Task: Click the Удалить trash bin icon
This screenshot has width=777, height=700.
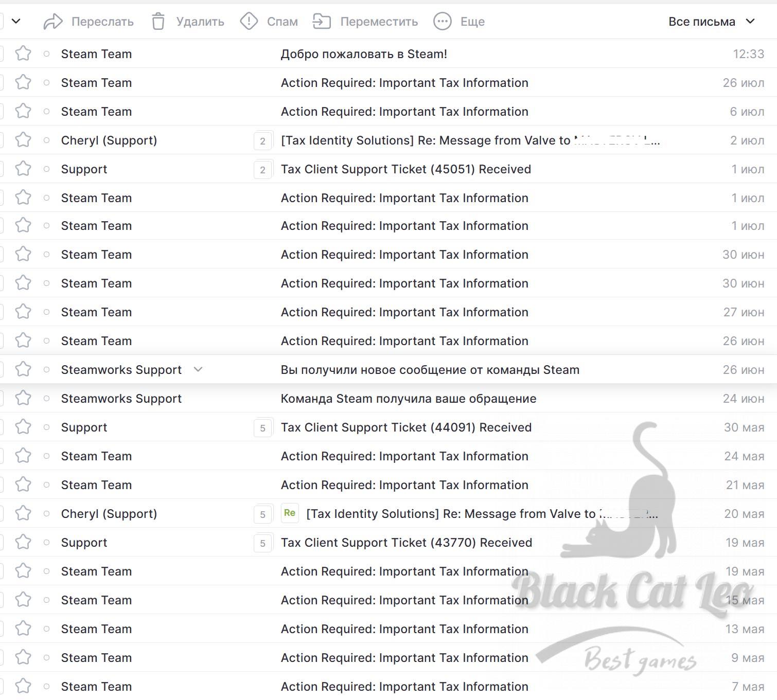Action: (158, 22)
